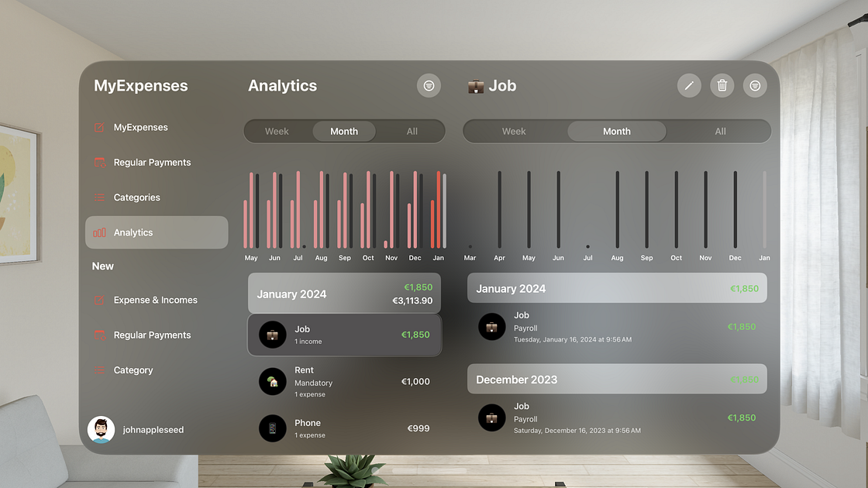Image resolution: width=868 pixels, height=488 pixels.
Task: Click the pencil edit icon for Job
Action: [x=689, y=86]
